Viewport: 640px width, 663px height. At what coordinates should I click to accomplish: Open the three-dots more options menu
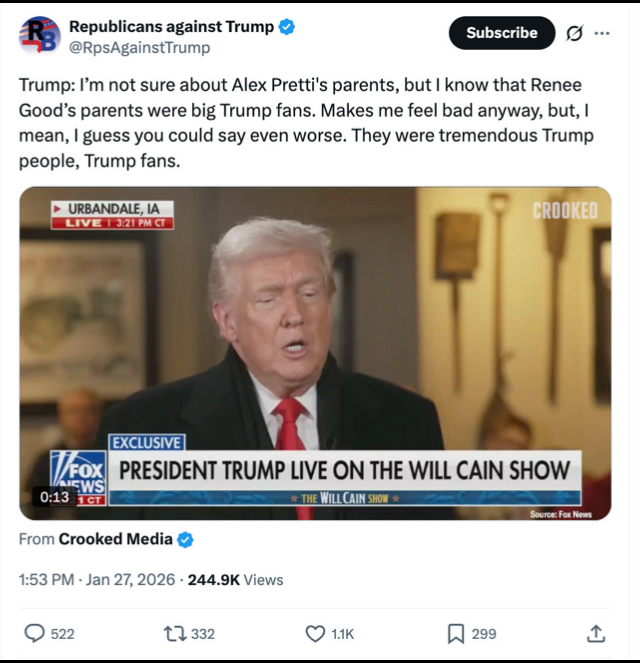click(602, 33)
